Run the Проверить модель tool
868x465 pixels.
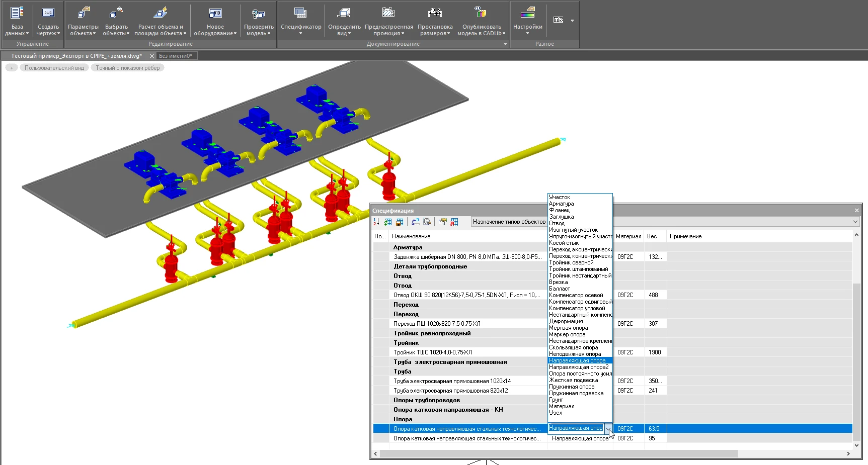pyautogui.click(x=259, y=14)
